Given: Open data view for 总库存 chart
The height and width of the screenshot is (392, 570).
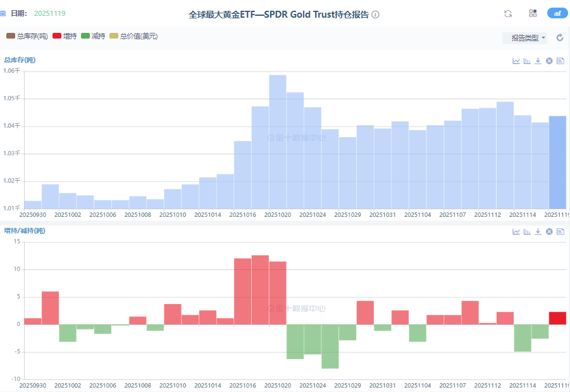Looking at the screenshot, I should pyautogui.click(x=561, y=61).
